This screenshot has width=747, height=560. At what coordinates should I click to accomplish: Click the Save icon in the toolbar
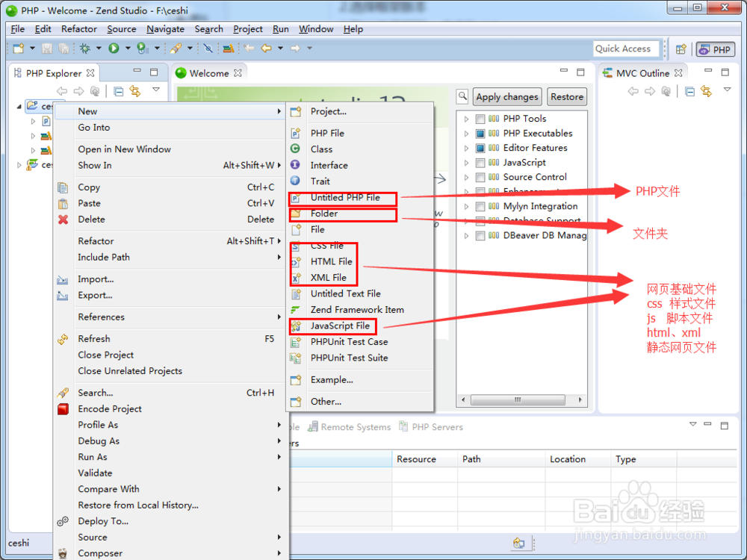pyautogui.click(x=46, y=48)
